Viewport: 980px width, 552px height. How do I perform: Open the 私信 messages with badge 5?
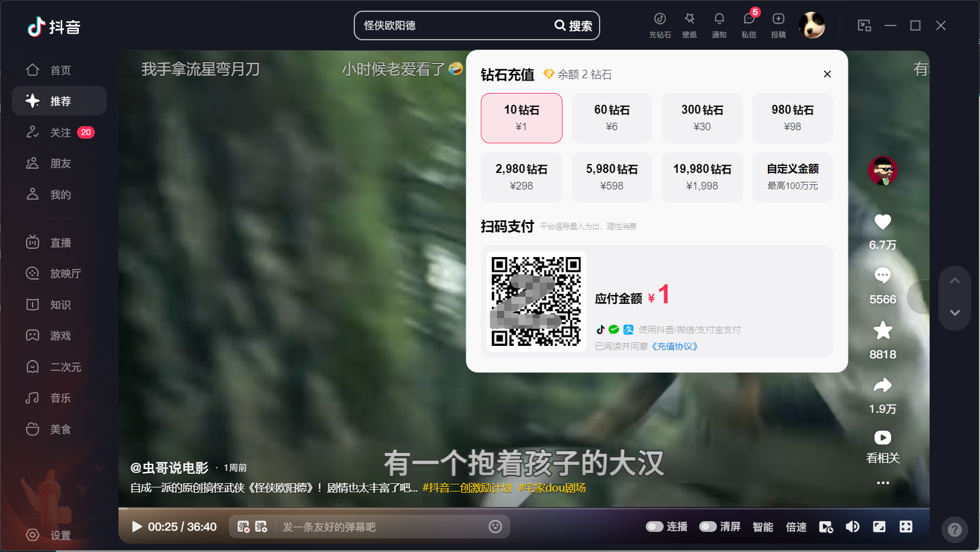[748, 25]
